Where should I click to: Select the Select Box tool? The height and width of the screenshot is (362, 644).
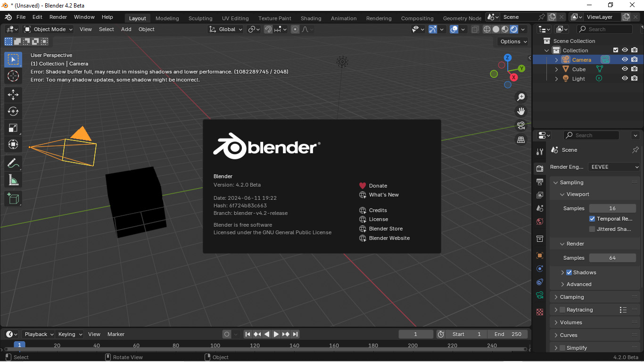pos(13,59)
